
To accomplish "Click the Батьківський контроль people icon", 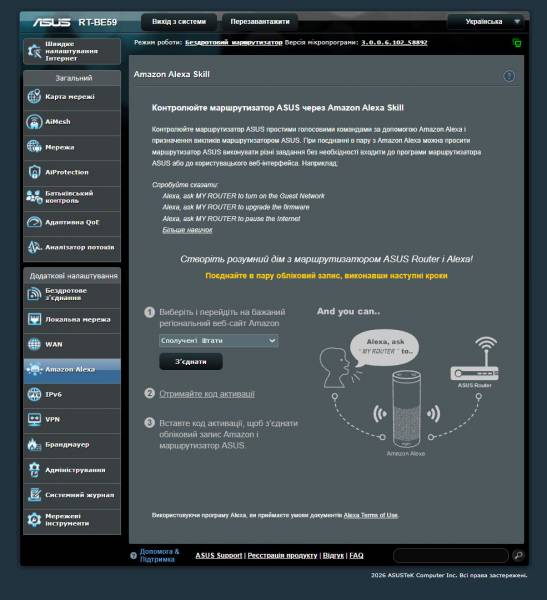I will click(34, 197).
